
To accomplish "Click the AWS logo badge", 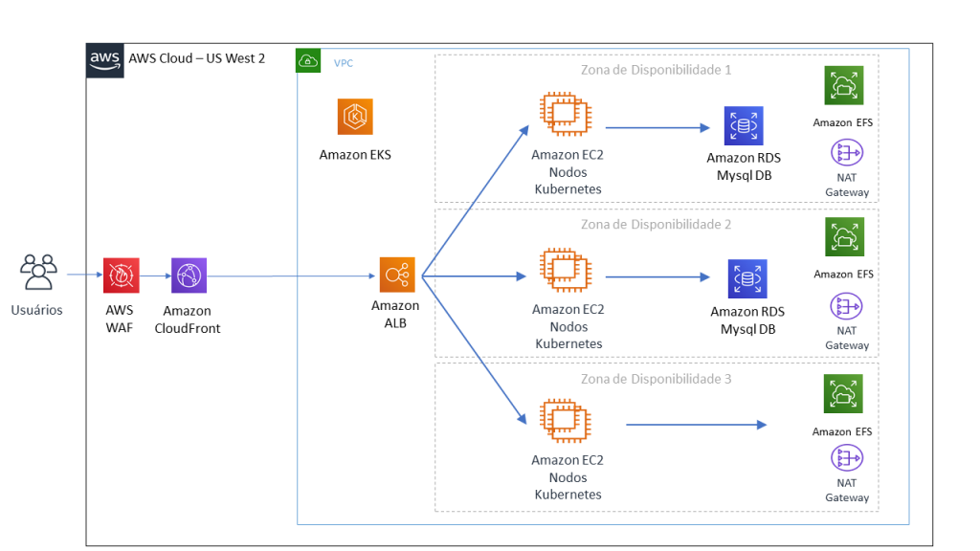I will pyautogui.click(x=105, y=60).
